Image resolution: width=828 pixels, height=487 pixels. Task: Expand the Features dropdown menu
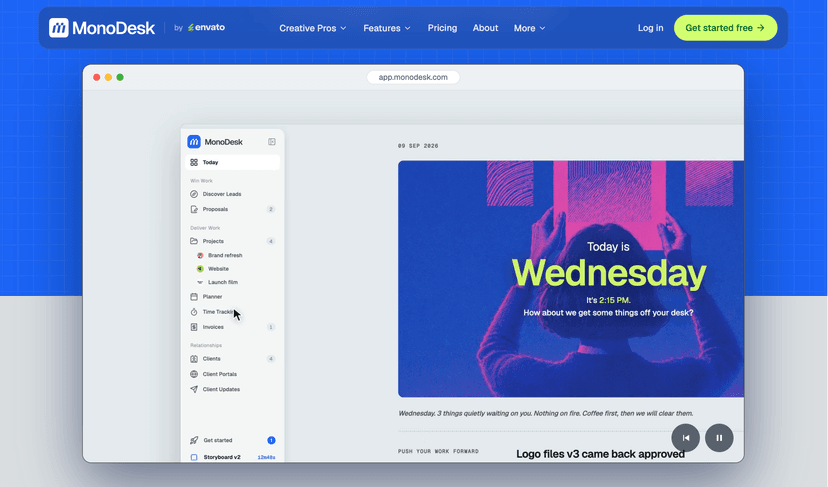click(x=387, y=28)
